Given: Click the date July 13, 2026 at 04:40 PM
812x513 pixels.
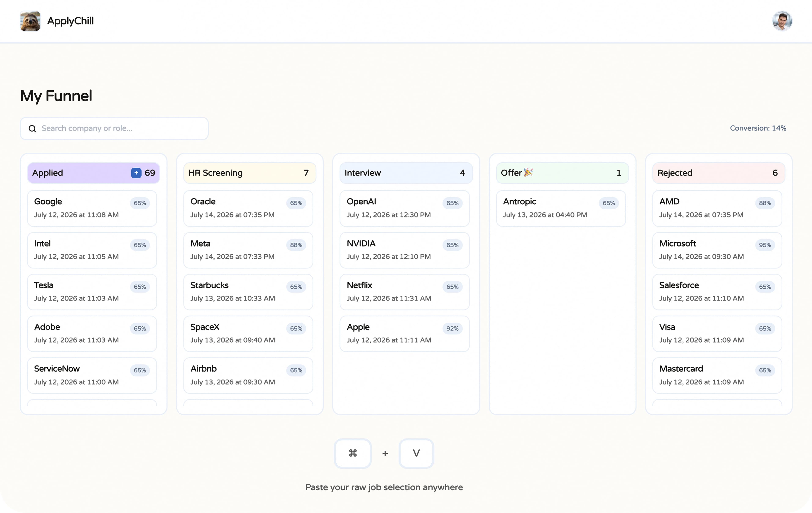Looking at the screenshot, I should (x=545, y=215).
